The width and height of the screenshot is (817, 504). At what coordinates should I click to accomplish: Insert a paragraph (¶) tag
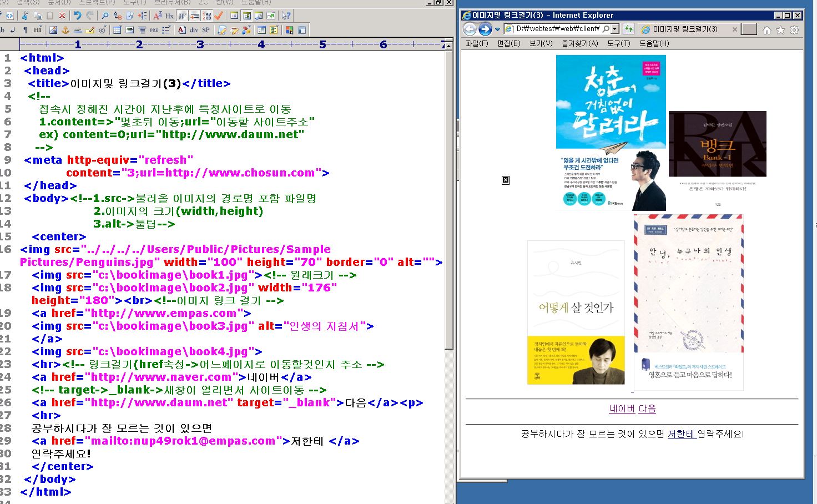[26, 29]
